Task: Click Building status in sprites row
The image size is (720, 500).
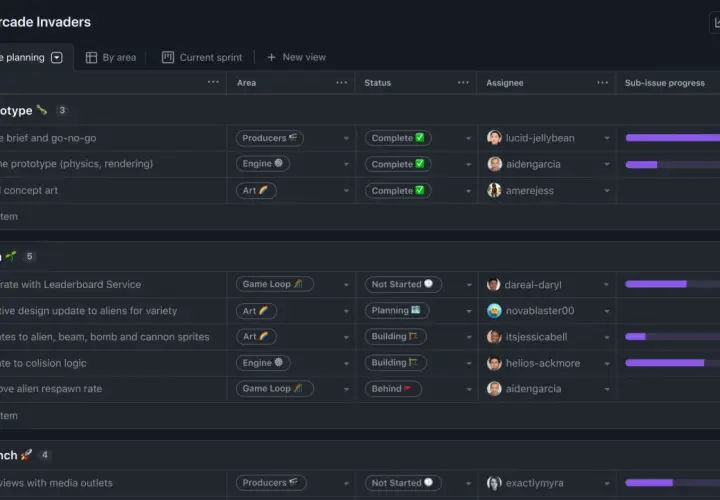Action: [395, 337]
